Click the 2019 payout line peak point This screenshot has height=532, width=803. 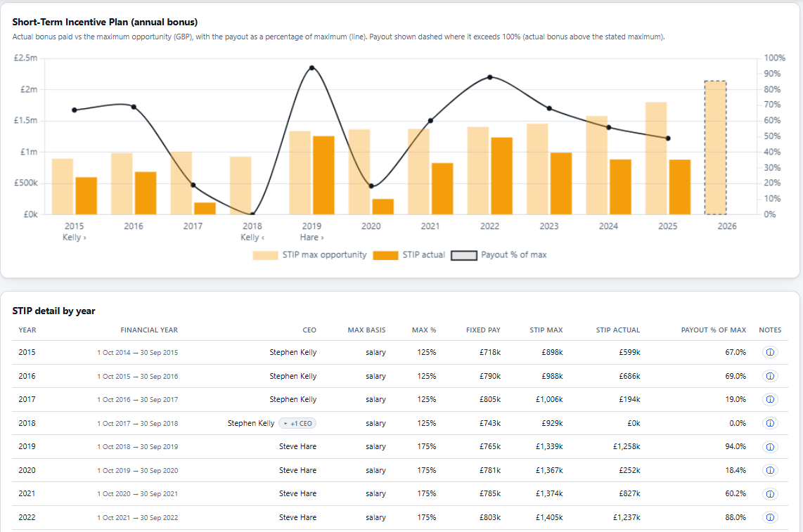(x=312, y=67)
